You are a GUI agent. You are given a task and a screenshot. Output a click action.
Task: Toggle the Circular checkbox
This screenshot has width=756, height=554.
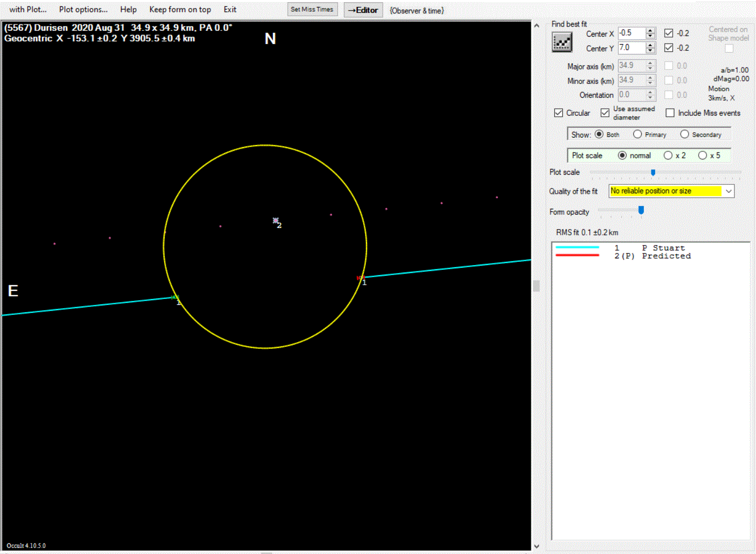click(x=559, y=113)
